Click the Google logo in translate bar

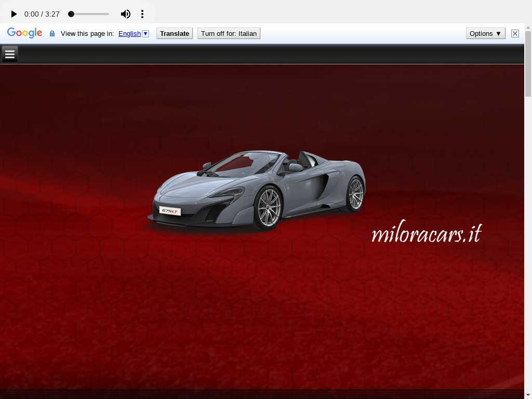click(x=24, y=33)
